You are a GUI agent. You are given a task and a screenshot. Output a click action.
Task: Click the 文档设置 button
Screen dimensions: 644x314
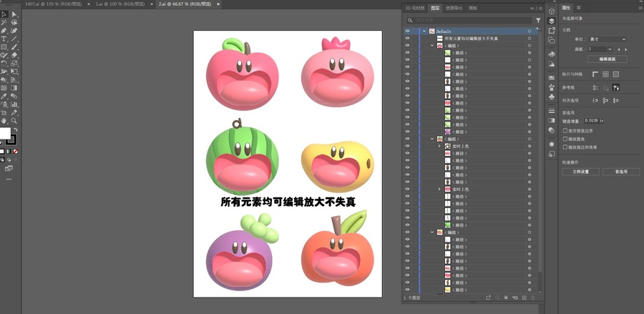[580, 172]
